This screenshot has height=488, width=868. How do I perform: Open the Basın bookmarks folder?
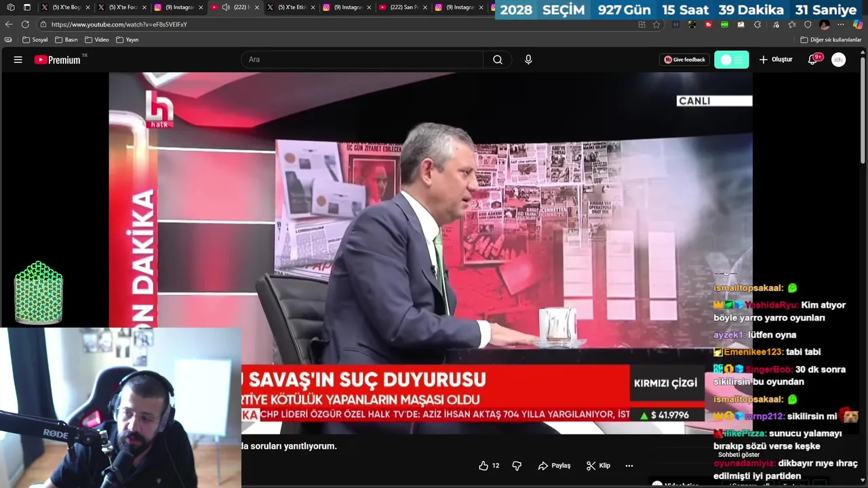coord(66,40)
